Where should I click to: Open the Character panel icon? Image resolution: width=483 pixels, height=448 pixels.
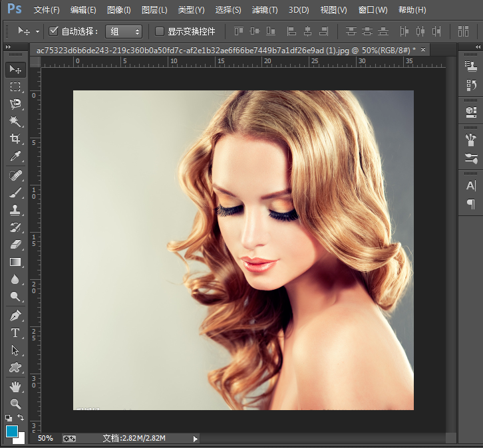click(x=471, y=185)
